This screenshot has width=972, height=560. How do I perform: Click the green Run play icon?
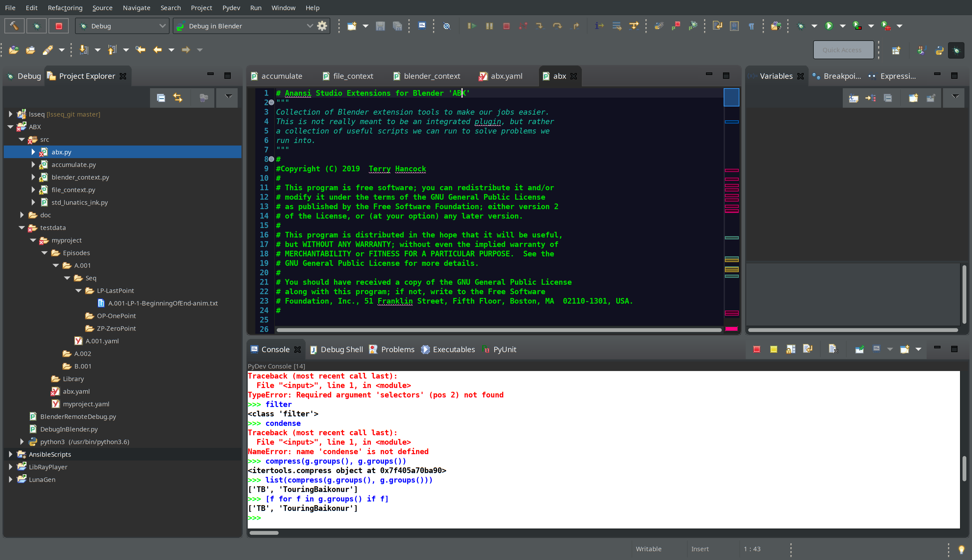(x=829, y=26)
